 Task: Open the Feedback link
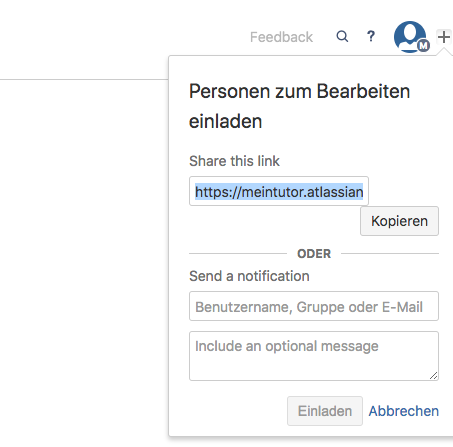281,37
